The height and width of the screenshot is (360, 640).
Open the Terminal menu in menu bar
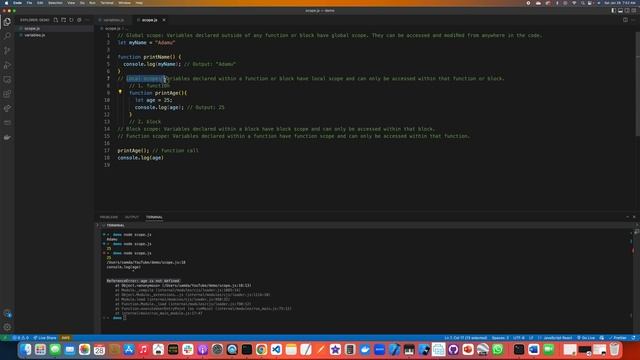coord(107,3)
